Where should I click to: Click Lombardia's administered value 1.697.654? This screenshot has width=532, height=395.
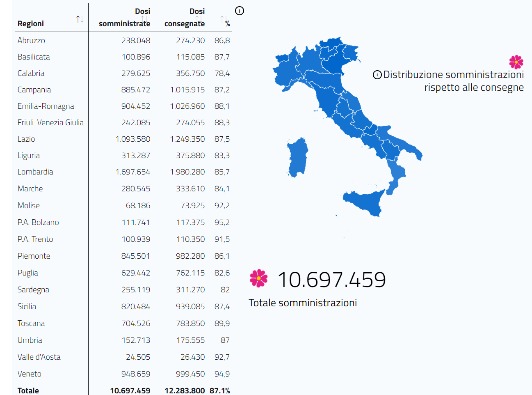pyautogui.click(x=133, y=172)
